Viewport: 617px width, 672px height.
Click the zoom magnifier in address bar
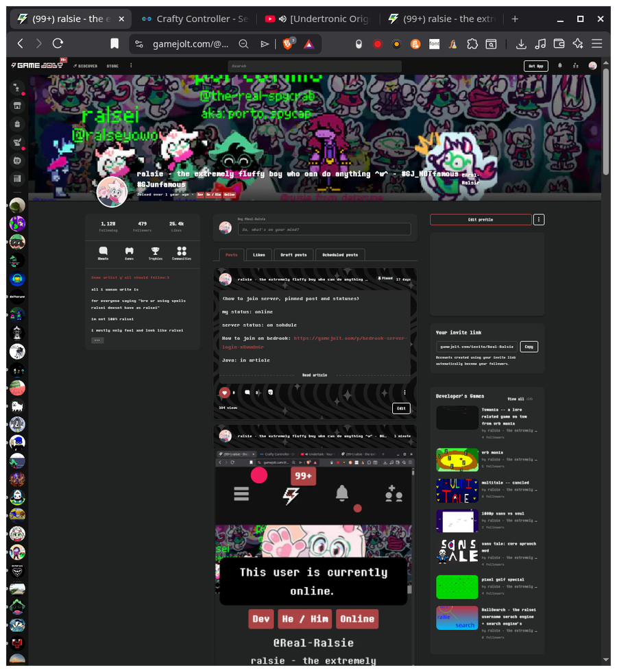243,44
